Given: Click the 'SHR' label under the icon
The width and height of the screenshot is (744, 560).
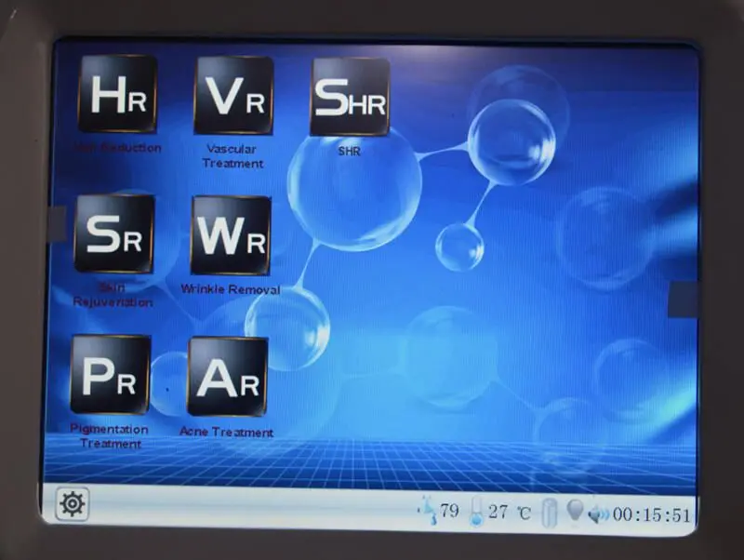Looking at the screenshot, I should click(350, 152).
